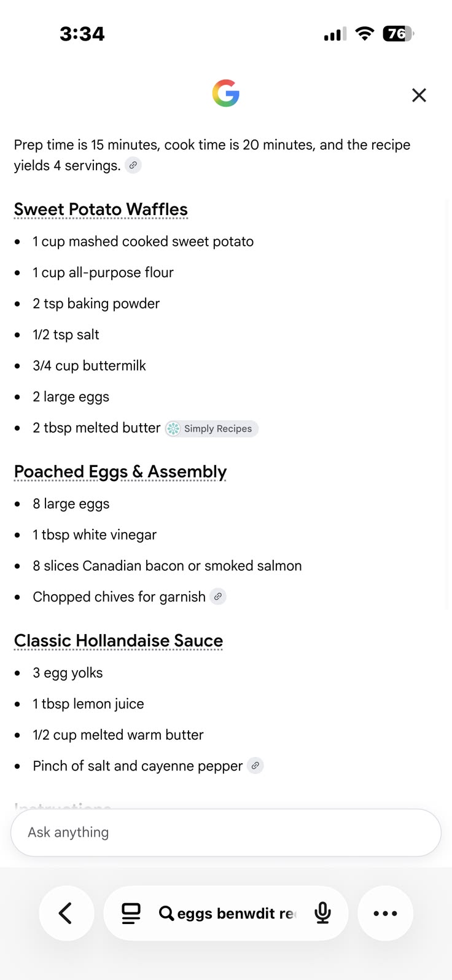Tap the Ask anything input field
Viewport: 452px width, 980px height.
point(226,833)
